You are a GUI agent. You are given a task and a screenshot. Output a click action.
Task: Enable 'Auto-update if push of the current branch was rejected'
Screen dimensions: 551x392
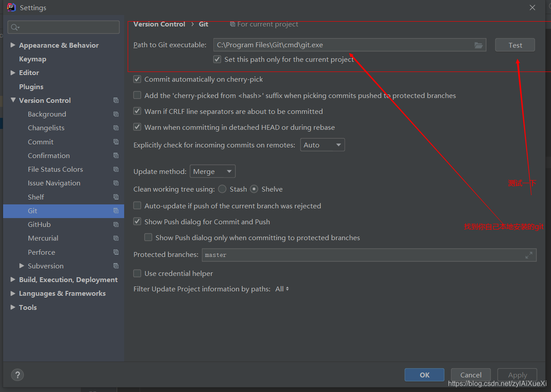tap(137, 206)
